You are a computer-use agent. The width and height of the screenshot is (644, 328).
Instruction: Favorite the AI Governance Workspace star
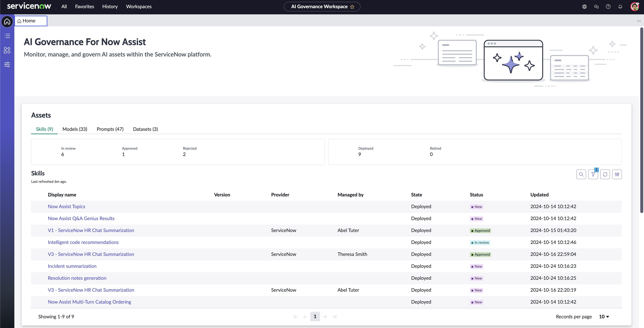[352, 7]
